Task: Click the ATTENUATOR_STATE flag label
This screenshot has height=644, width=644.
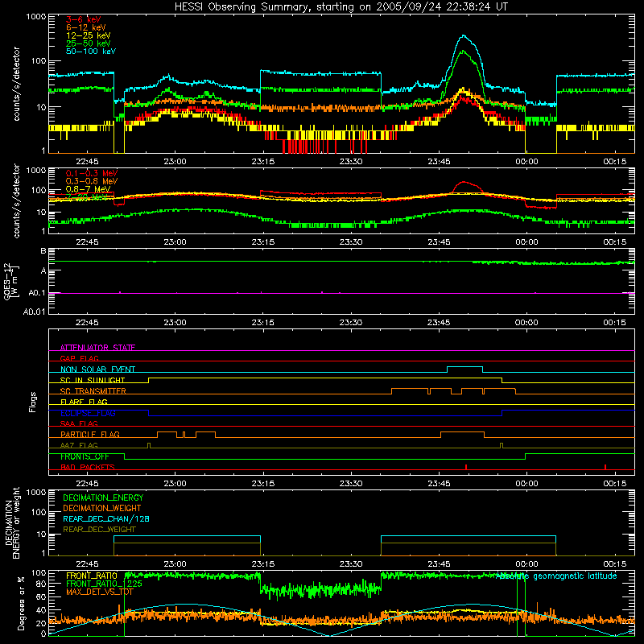Action: 97,348
